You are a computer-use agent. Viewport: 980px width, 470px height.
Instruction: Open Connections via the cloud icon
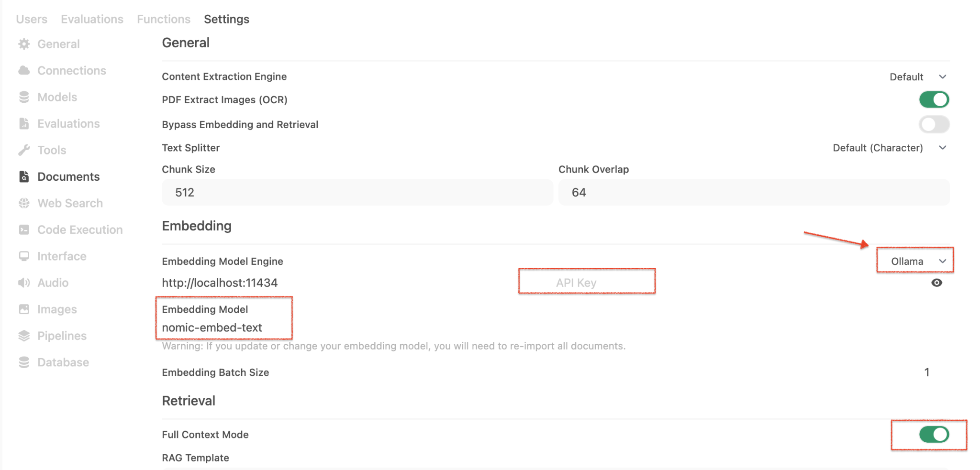(x=24, y=71)
